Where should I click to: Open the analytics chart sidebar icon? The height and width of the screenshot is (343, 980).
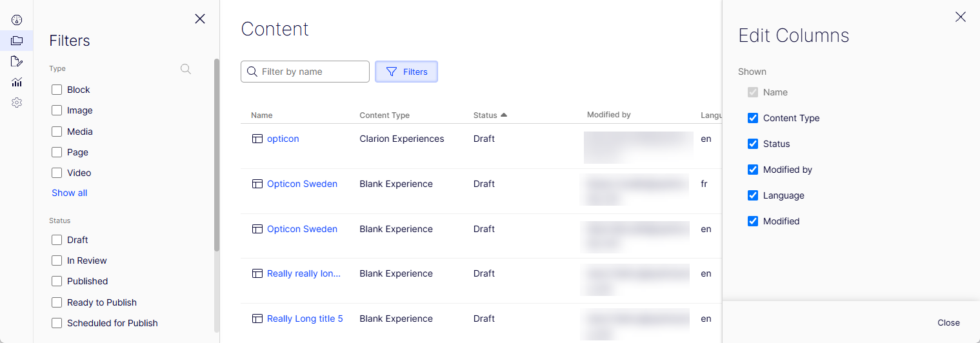(17, 82)
